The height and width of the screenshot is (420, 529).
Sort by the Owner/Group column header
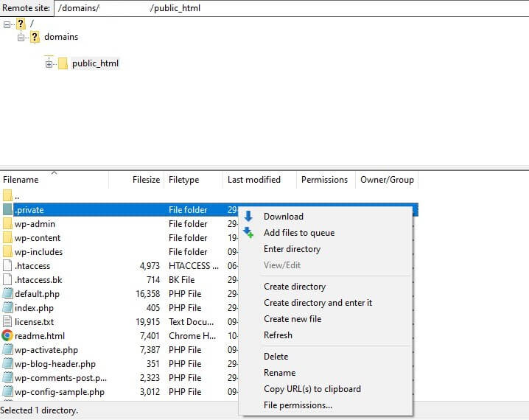pyautogui.click(x=387, y=180)
